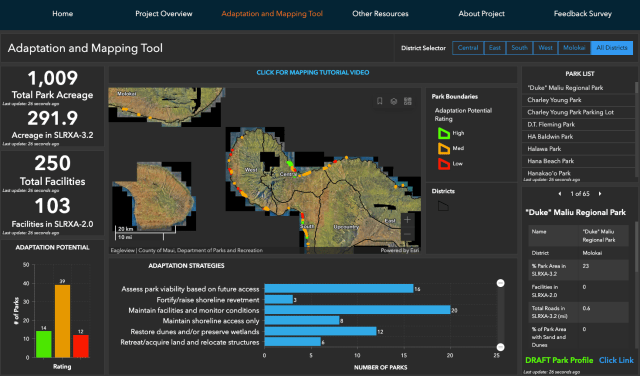Select D.T. Fleming Park in list
This screenshot has height=376, width=640.
[578, 125]
